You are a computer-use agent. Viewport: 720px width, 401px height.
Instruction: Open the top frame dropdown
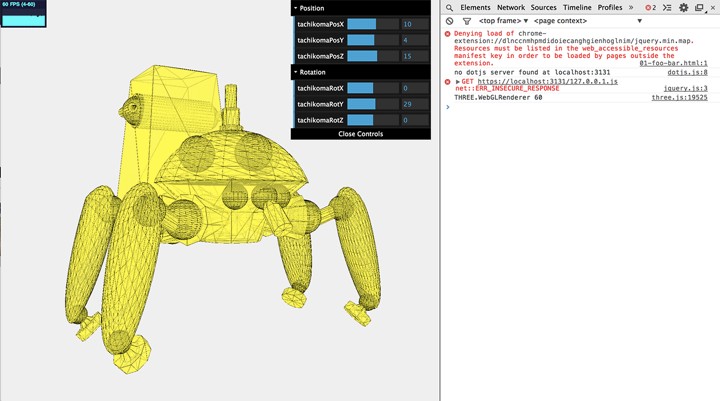point(503,21)
